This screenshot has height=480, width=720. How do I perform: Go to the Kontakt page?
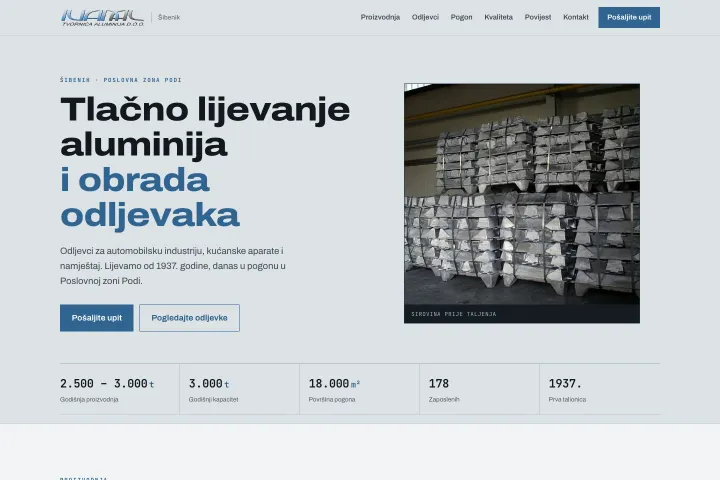click(x=575, y=17)
